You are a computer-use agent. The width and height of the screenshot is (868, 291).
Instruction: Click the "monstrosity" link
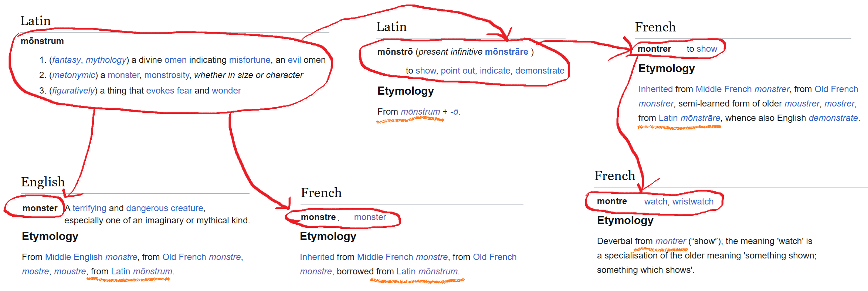[x=167, y=75]
